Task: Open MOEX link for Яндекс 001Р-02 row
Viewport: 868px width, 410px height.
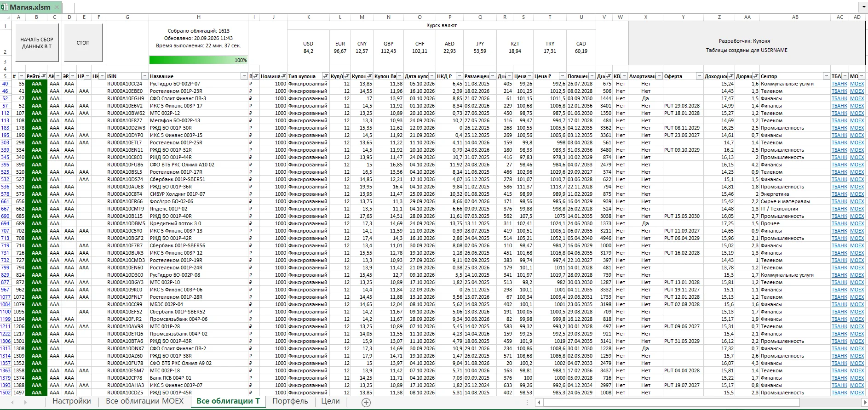Action: tap(857, 209)
